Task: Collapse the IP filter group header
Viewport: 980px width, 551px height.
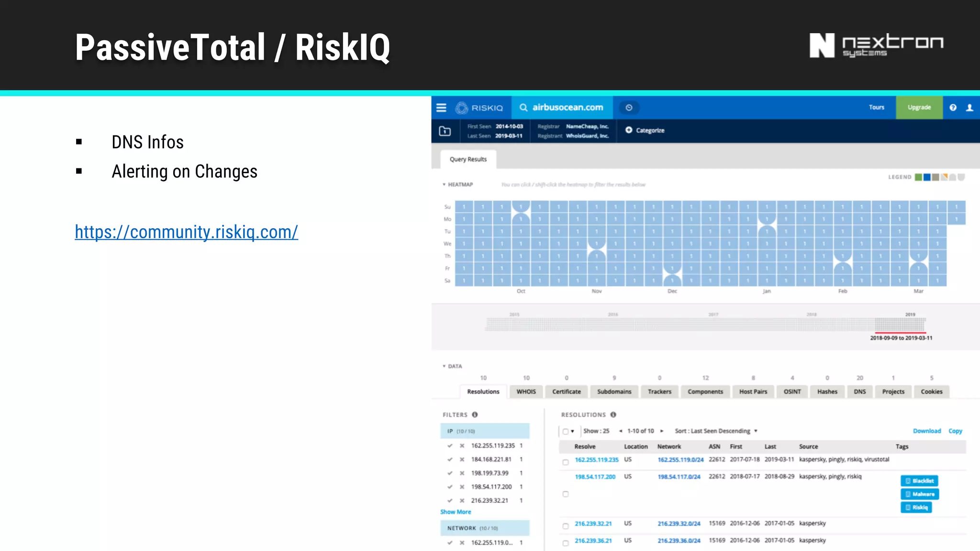Action: (485, 431)
